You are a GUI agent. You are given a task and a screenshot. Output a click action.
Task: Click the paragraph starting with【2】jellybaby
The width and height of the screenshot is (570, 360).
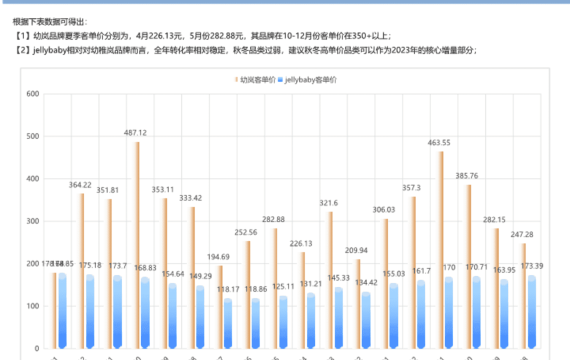pyautogui.click(x=245, y=50)
